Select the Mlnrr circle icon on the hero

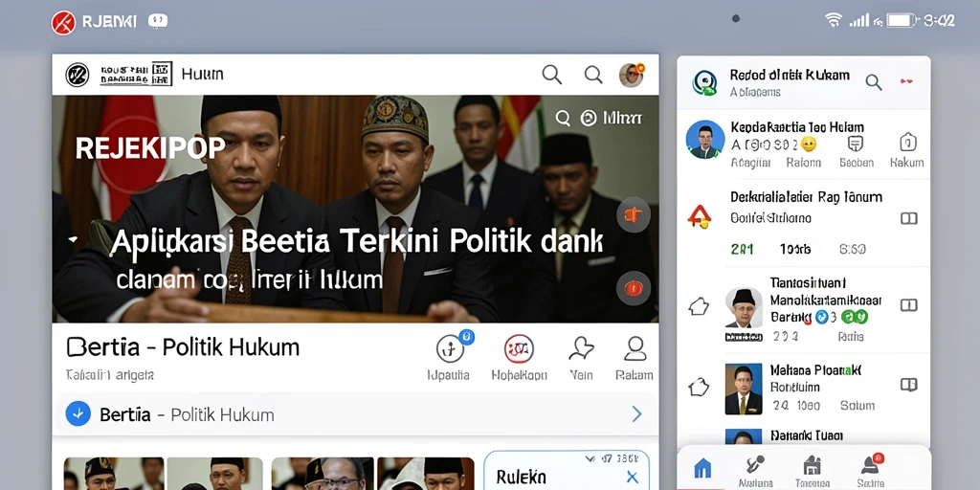[589, 118]
